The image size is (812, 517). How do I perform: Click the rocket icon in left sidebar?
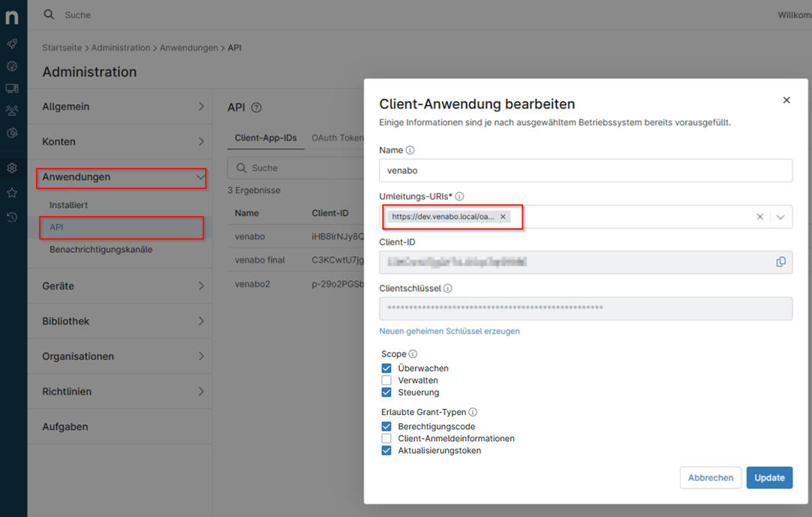(x=12, y=44)
